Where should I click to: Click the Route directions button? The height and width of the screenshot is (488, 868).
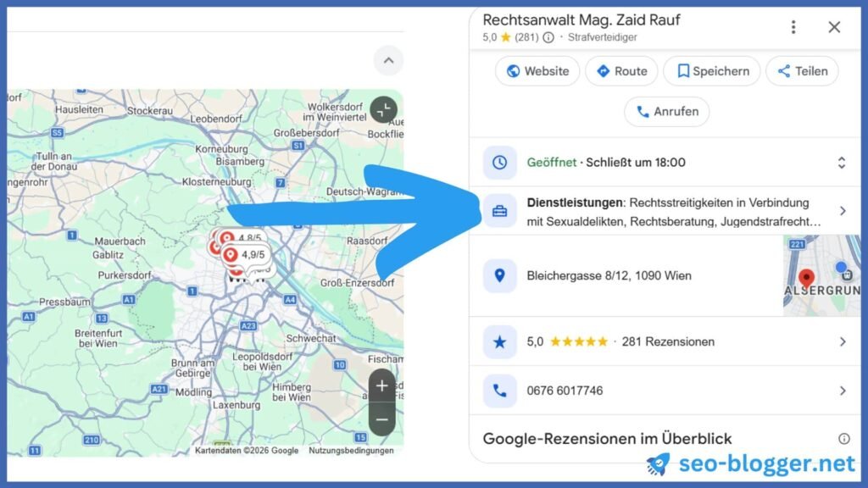(x=621, y=71)
